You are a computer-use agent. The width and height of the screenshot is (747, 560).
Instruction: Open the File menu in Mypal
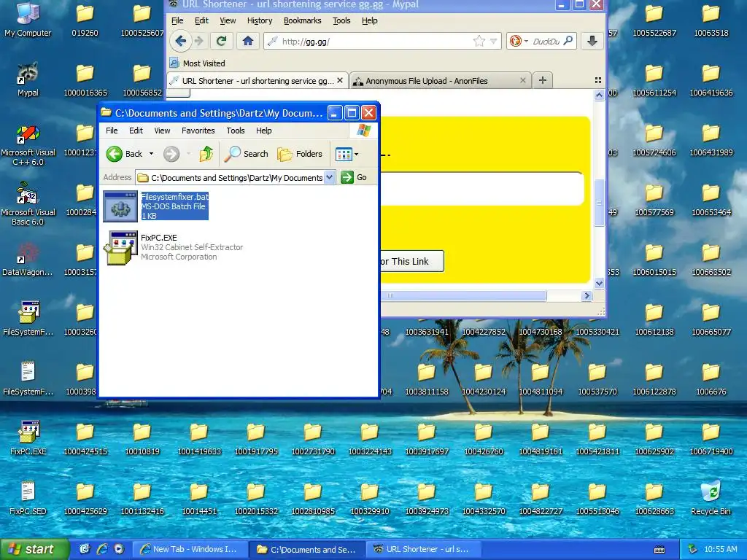click(177, 20)
